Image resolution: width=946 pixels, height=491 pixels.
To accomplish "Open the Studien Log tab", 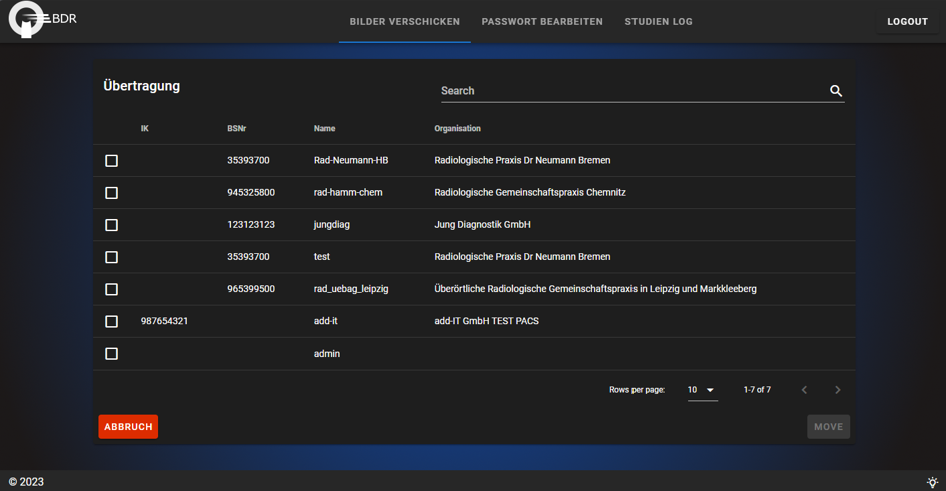I will click(658, 22).
